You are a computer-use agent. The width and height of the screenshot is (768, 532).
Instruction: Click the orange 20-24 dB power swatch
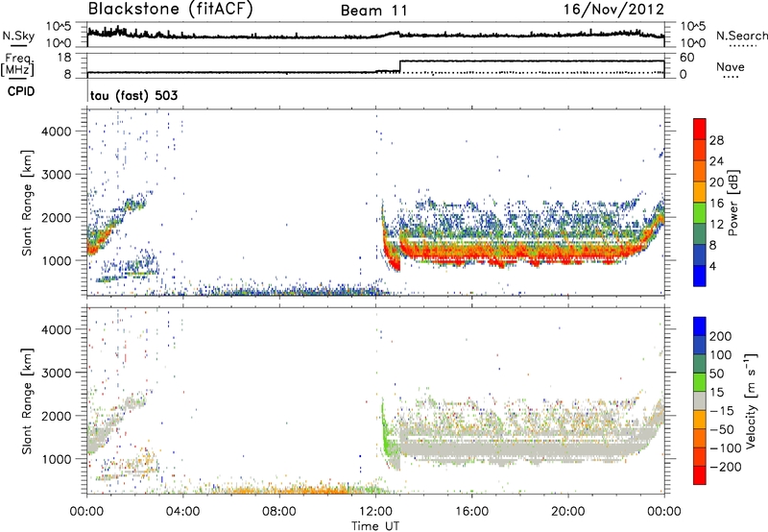(700, 171)
